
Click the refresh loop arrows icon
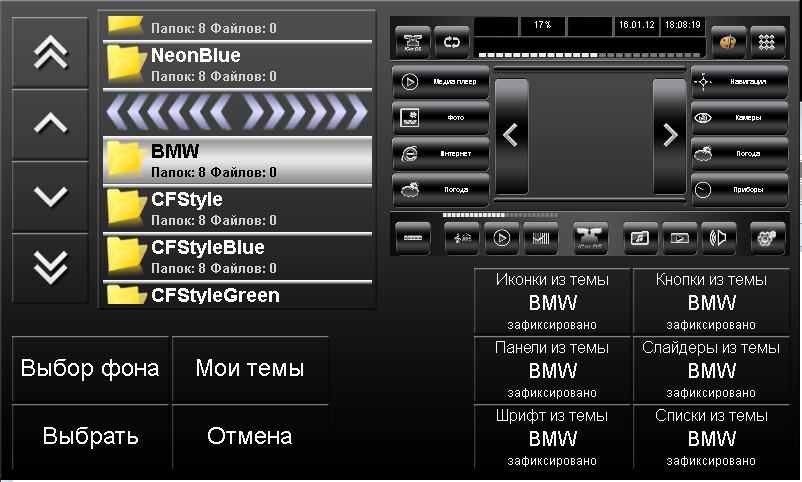[x=452, y=42]
